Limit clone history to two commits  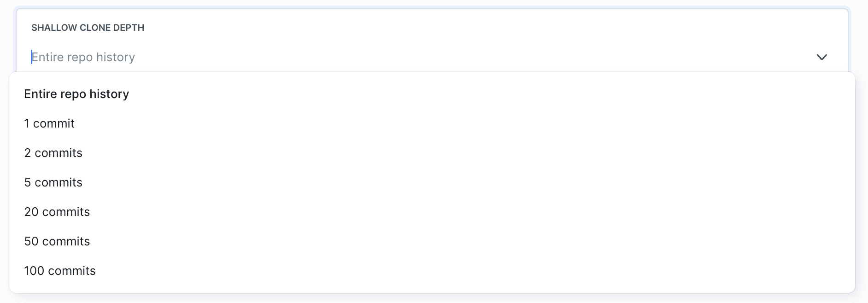[53, 153]
